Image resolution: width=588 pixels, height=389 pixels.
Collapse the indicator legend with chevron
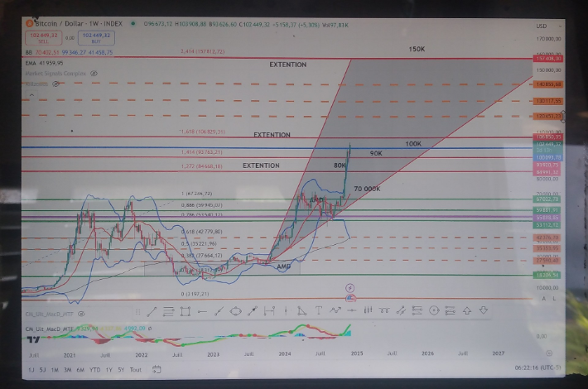click(31, 95)
